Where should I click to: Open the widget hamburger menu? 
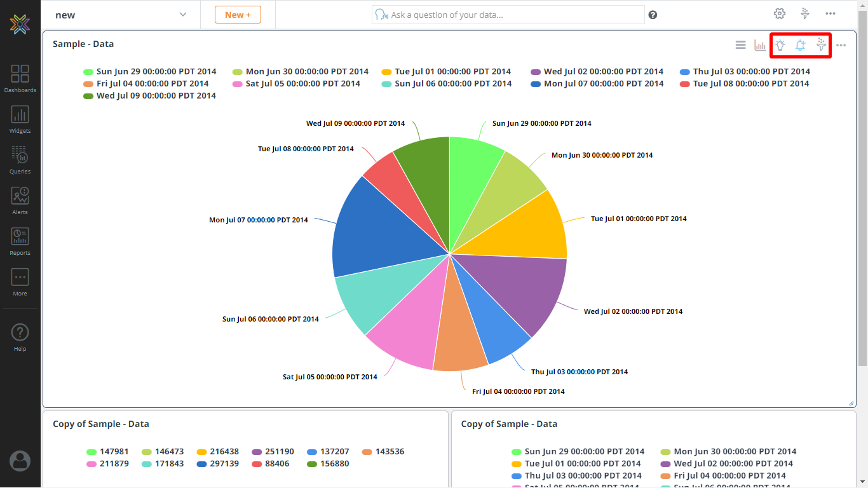[x=740, y=44]
